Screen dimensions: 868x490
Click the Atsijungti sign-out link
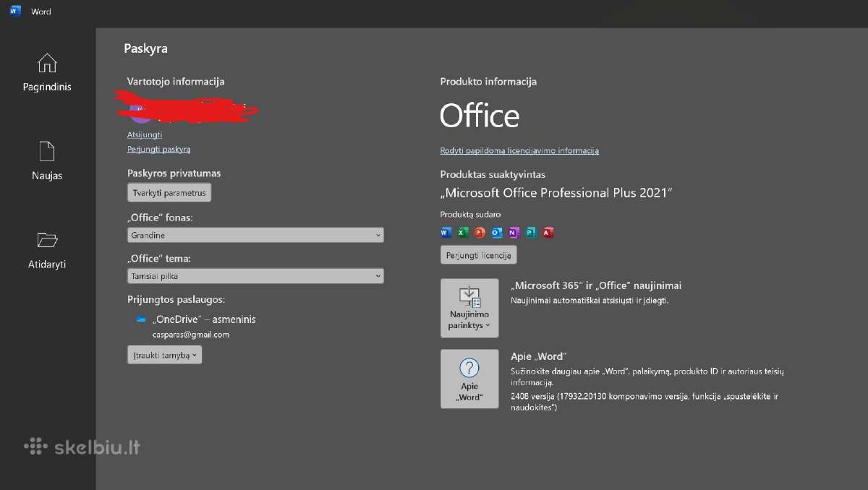[x=145, y=134]
